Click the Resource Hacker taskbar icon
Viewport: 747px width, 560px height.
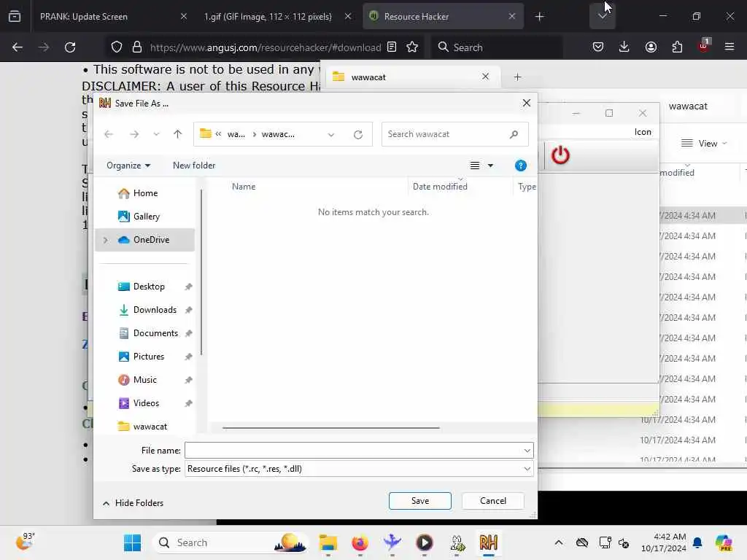[x=488, y=542]
